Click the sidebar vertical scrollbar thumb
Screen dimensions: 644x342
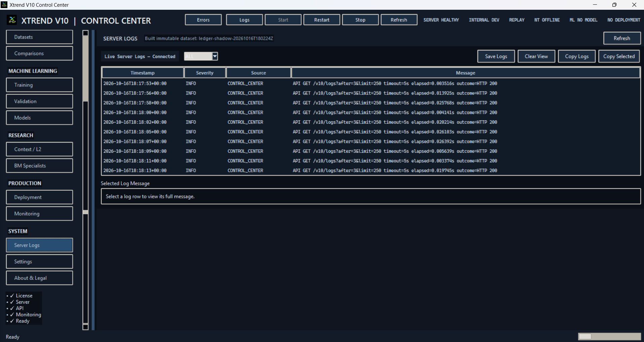(86, 68)
